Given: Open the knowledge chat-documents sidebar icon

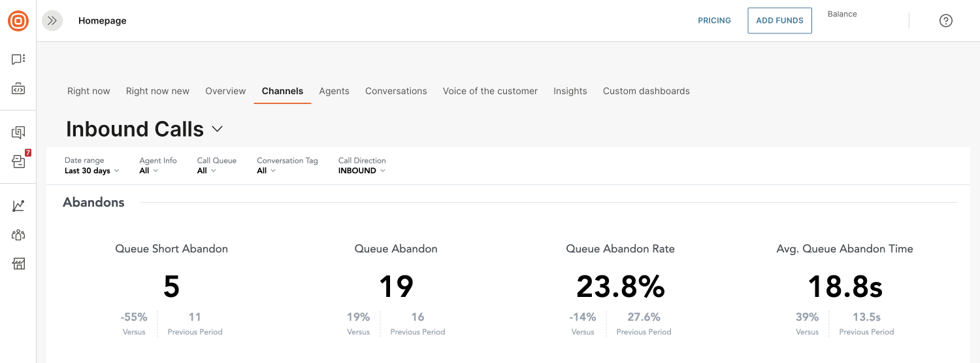Looking at the screenshot, I should pyautogui.click(x=18, y=133).
